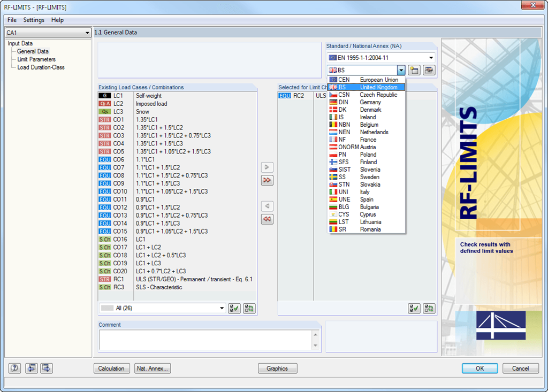Click the remove-selected left arrow button
Viewport: 548px width, 392px height.
click(x=267, y=206)
